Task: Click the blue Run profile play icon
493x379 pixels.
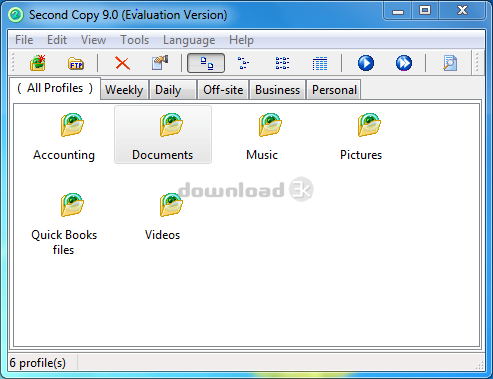Action: click(x=366, y=63)
